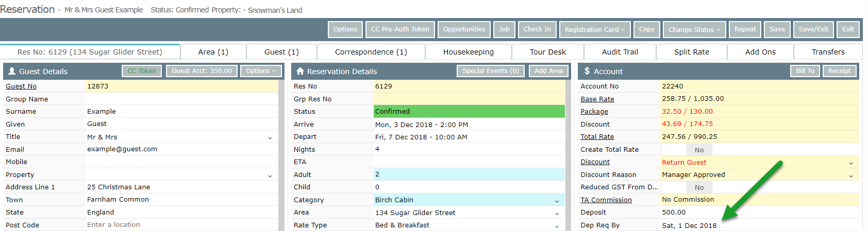Expand the Title dropdown showing Mr & Mrs

182,137
